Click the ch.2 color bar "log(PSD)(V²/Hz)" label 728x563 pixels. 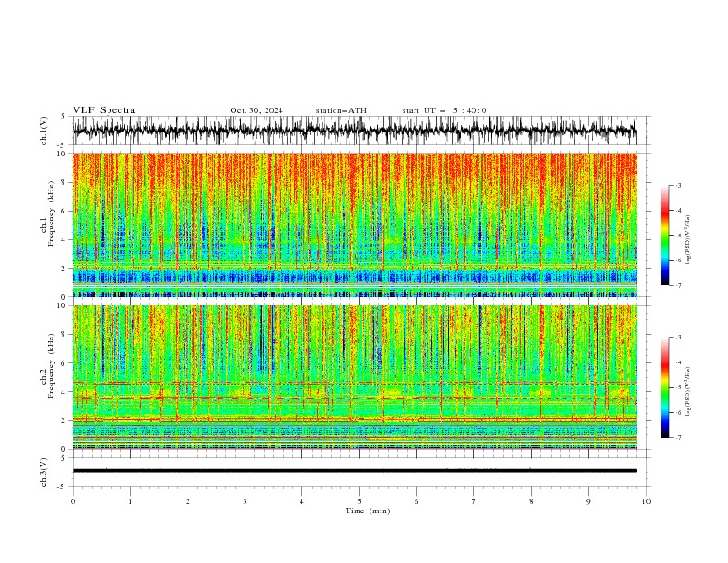coord(688,392)
